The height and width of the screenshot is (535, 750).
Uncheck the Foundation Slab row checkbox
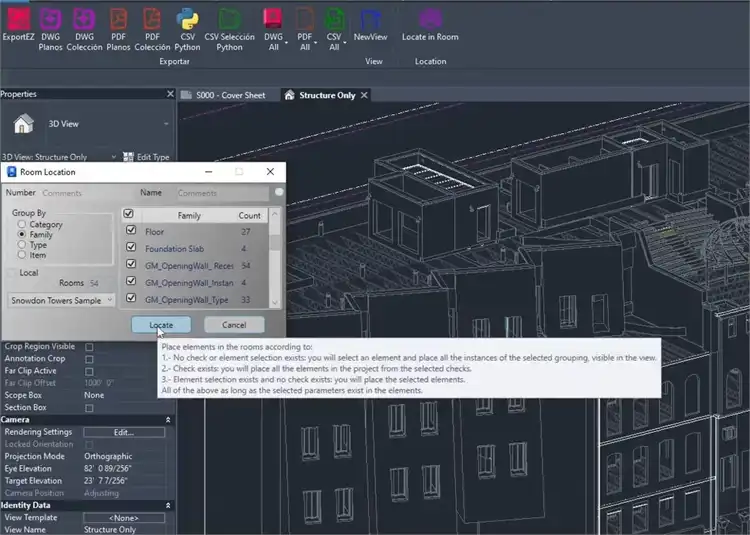131,249
